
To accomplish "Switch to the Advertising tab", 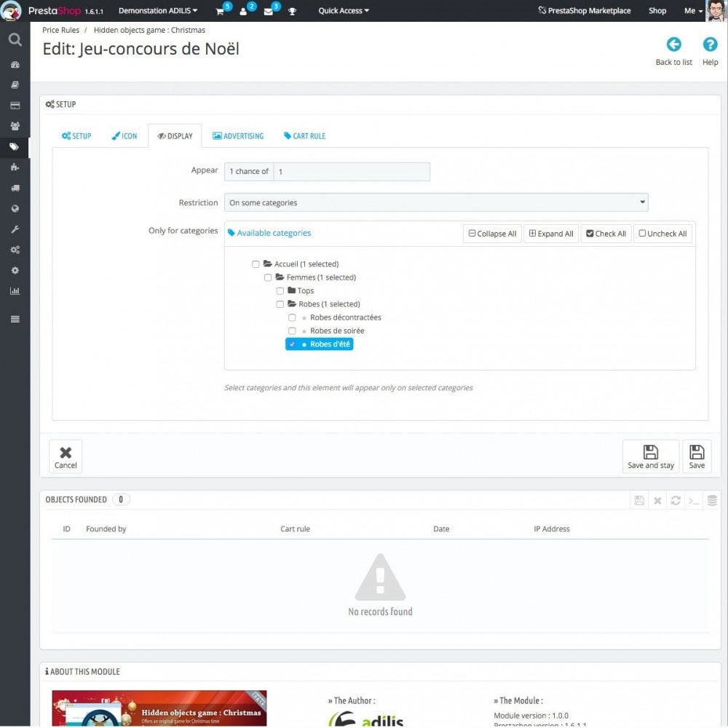I will [238, 136].
